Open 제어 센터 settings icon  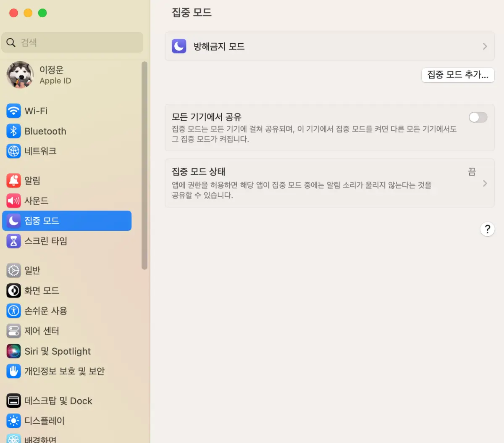pos(13,331)
